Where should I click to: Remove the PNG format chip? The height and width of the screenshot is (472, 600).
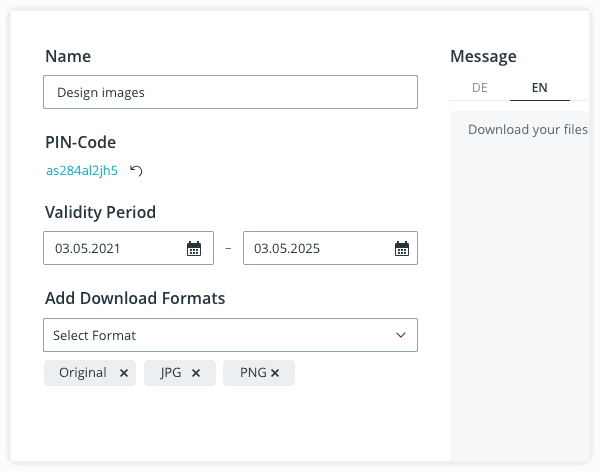coord(275,373)
